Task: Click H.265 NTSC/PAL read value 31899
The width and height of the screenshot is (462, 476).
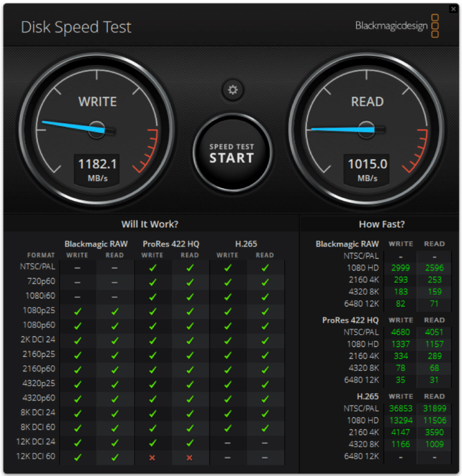Action: [x=434, y=409]
